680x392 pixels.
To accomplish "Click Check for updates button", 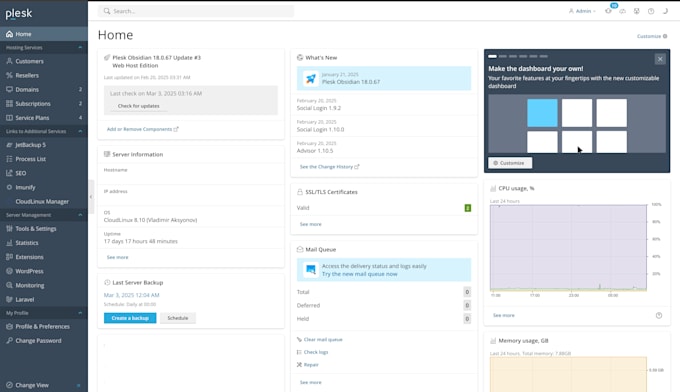I will point(139,106).
